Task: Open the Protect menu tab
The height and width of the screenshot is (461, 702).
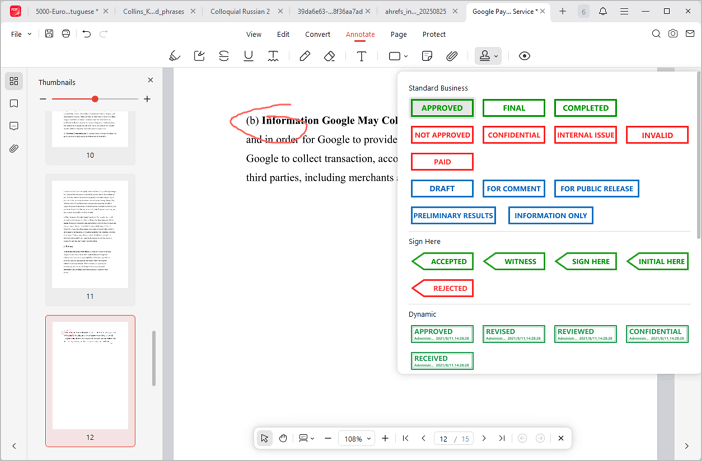Action: pos(433,34)
